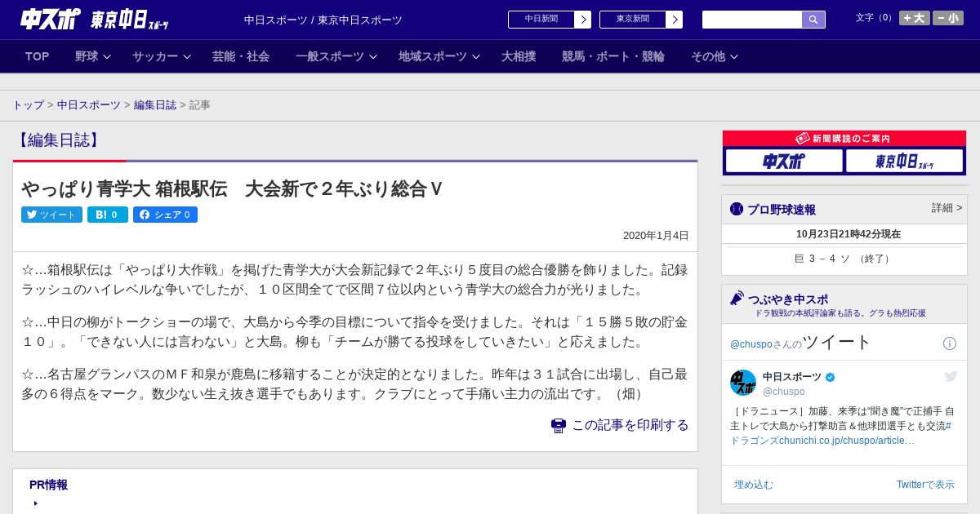Click the 中日スポーツ breadcrumb link
This screenshot has width=980, height=514.
pyautogui.click(x=89, y=105)
